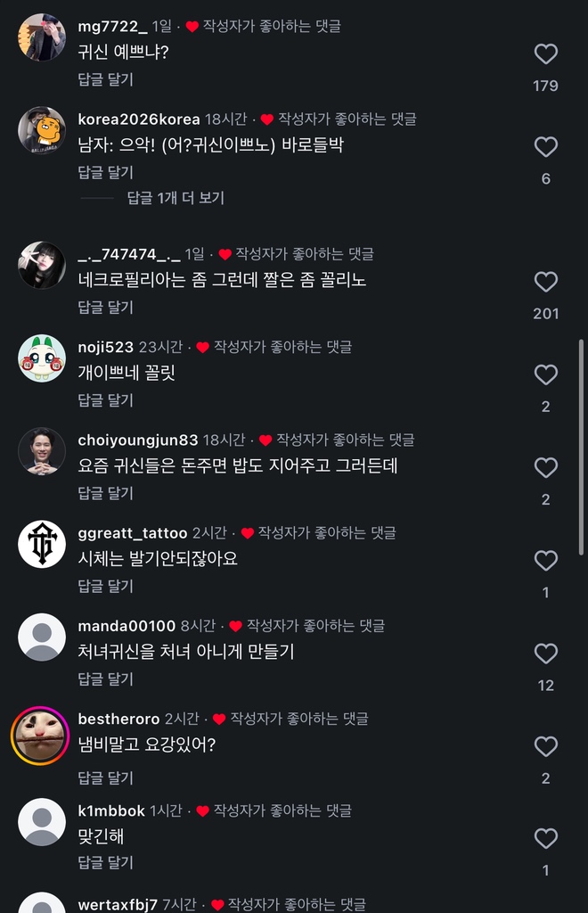Like manda00100's comment

[x=545, y=654]
